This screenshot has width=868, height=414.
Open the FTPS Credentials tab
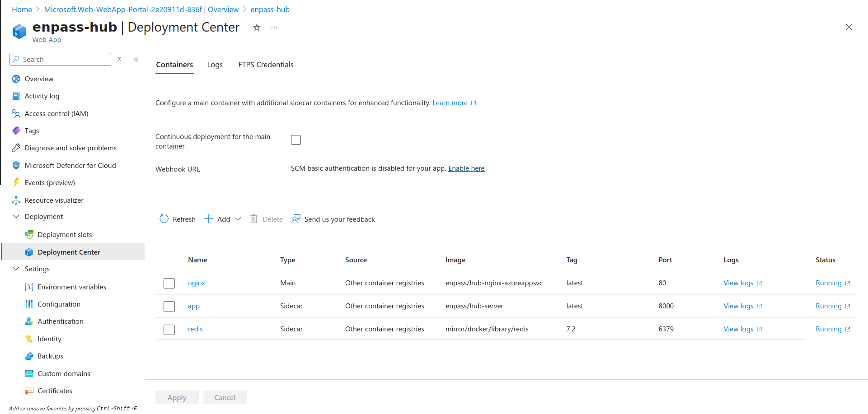[266, 65]
